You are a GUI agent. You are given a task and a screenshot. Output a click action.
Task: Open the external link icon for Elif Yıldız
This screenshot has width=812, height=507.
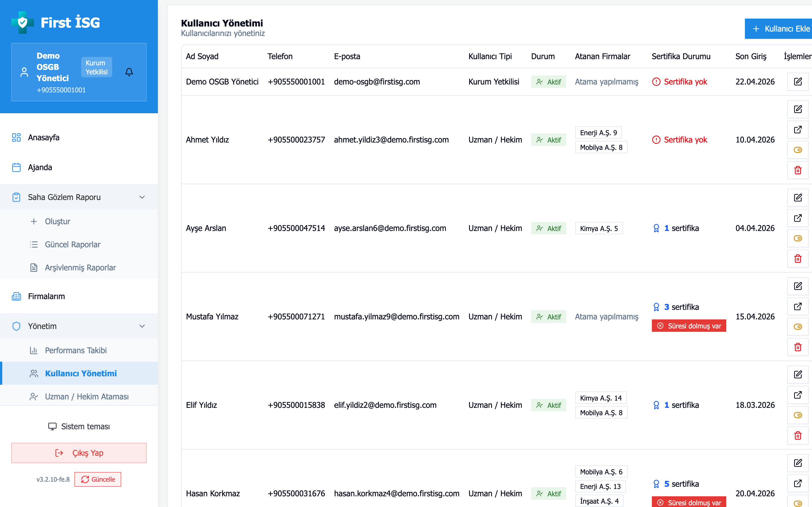click(x=798, y=395)
